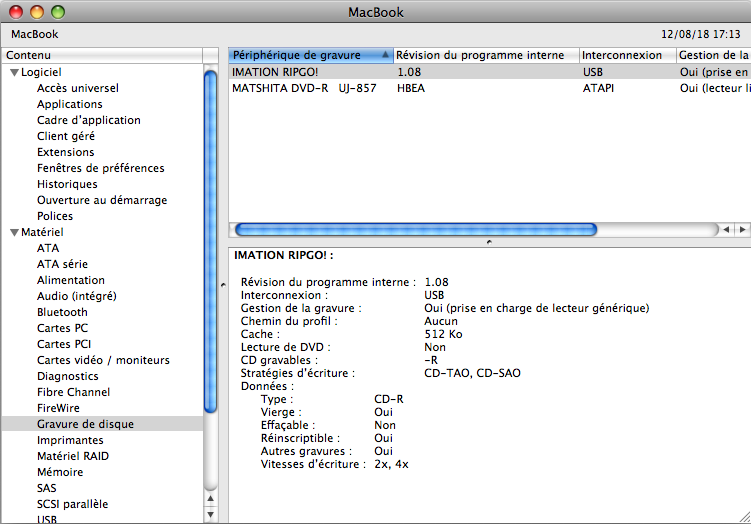This screenshot has width=752, height=524.
Task: Open Fenêtres de préférences entry
Action: coord(101,168)
